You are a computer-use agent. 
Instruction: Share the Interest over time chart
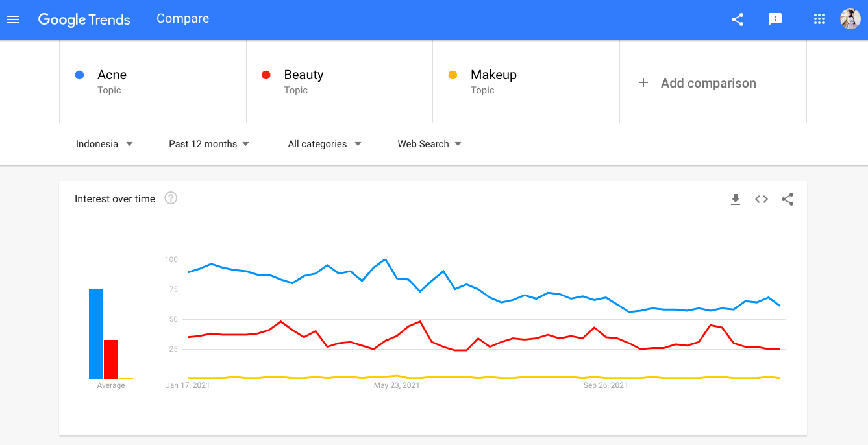click(x=787, y=199)
